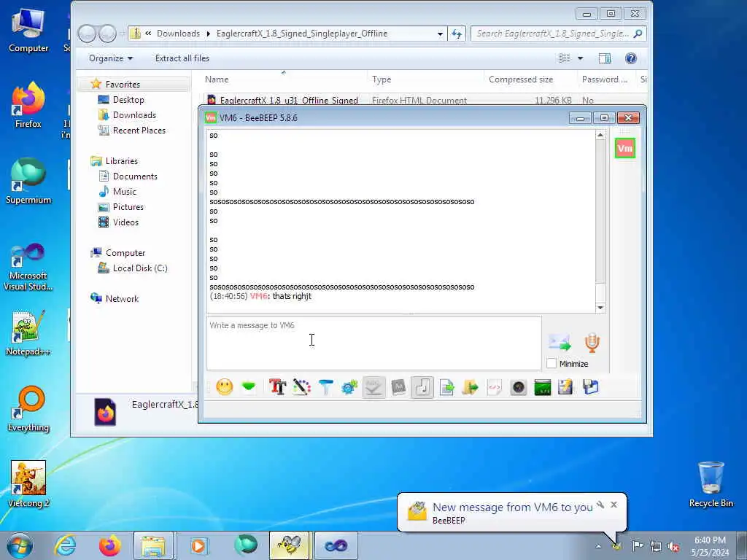Open the Windows Start menu orb
Viewport: 747px width, 560px height.
tap(20, 545)
